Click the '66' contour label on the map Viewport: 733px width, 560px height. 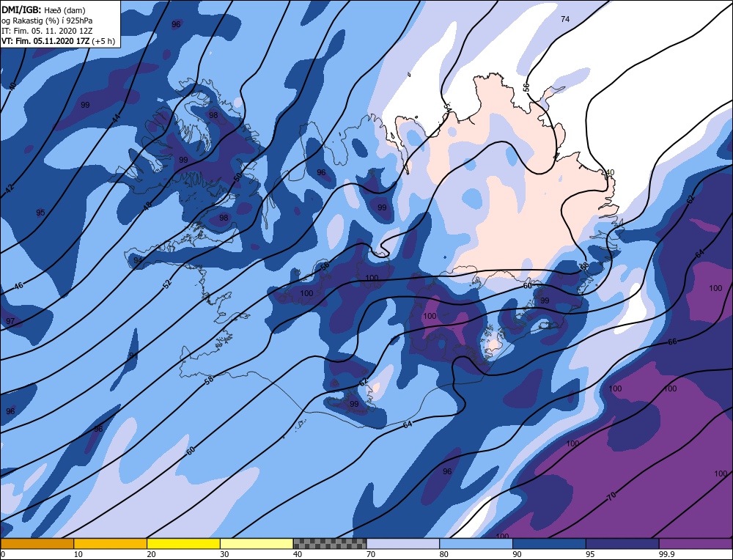click(x=672, y=342)
